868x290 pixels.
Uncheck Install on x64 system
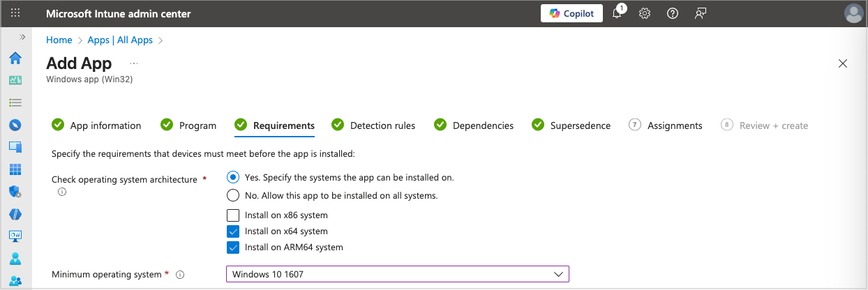click(233, 231)
